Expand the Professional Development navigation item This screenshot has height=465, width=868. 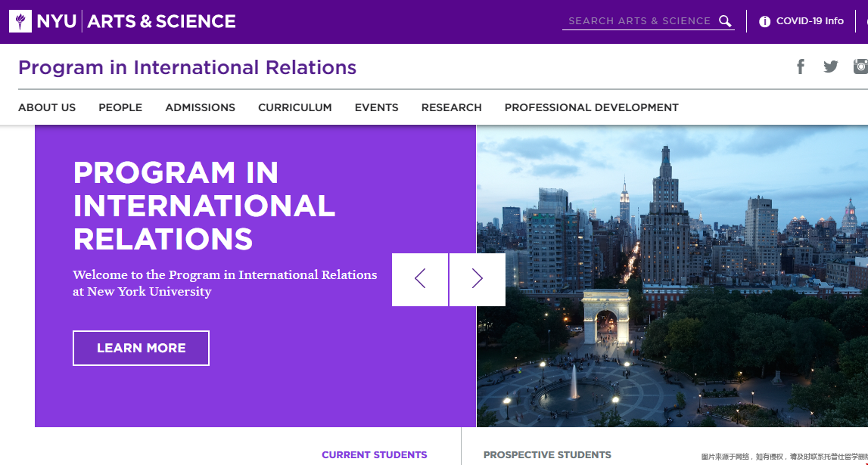coord(591,107)
